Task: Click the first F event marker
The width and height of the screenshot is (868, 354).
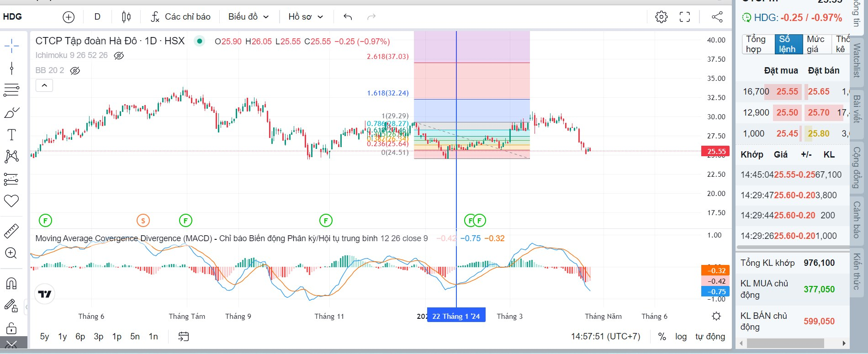Action: 45,221
